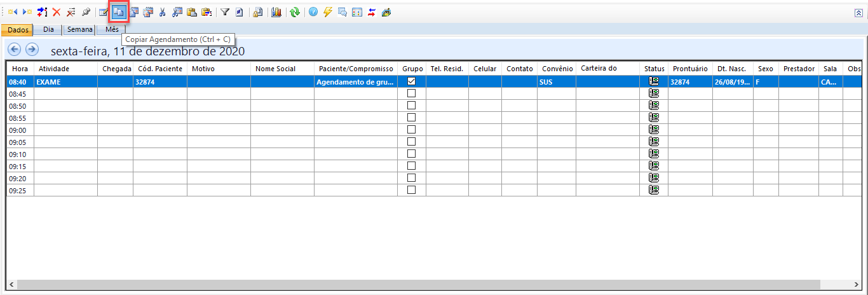Click the solid red X delete icon
Viewport: 868px width, 295px height.
coord(57,11)
